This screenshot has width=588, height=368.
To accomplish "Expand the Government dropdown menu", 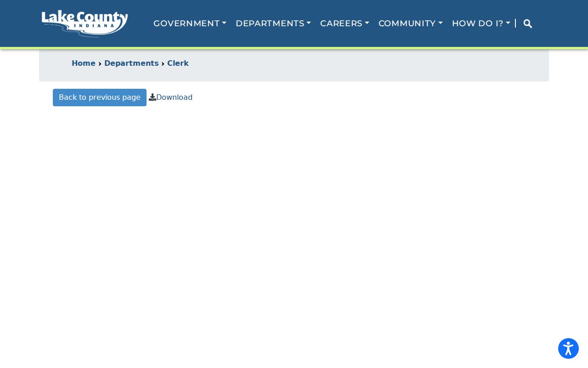I will [x=190, y=23].
